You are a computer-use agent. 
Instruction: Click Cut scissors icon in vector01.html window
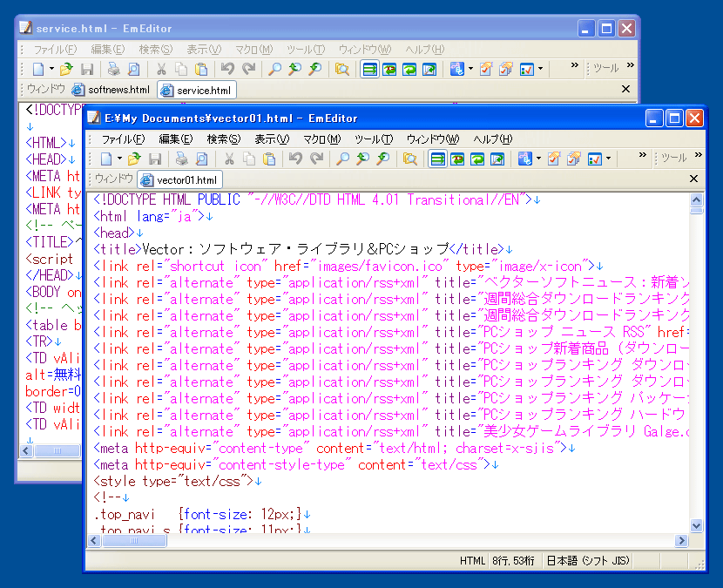point(229,159)
